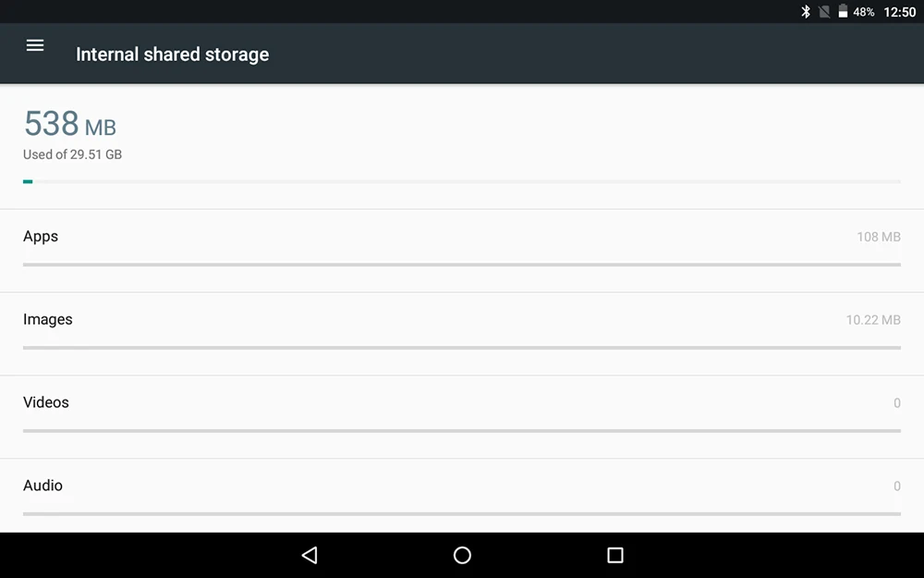Open the Audio storage category
This screenshot has width=924, height=578.
462,496
